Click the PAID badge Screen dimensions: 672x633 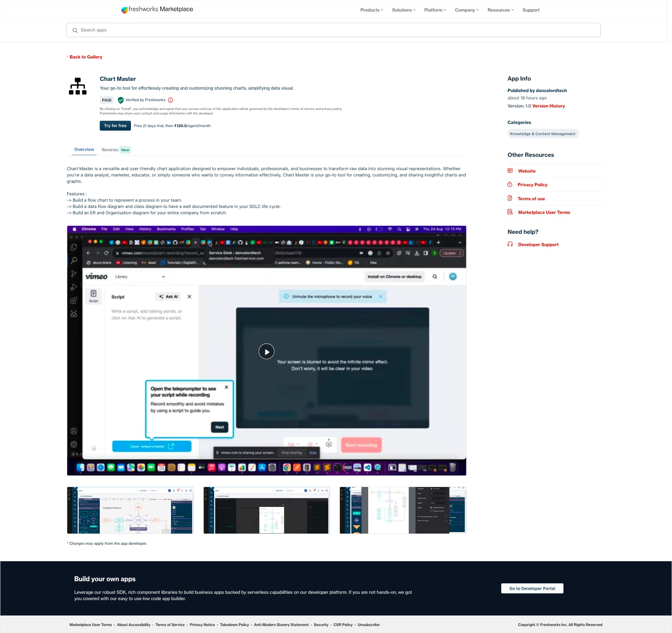pos(107,100)
